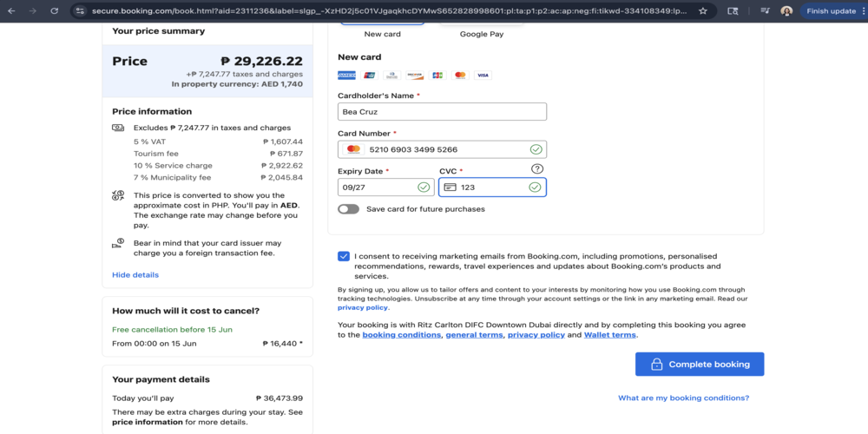Click the taxes excluded banknote icon
868x434 pixels.
tap(118, 128)
